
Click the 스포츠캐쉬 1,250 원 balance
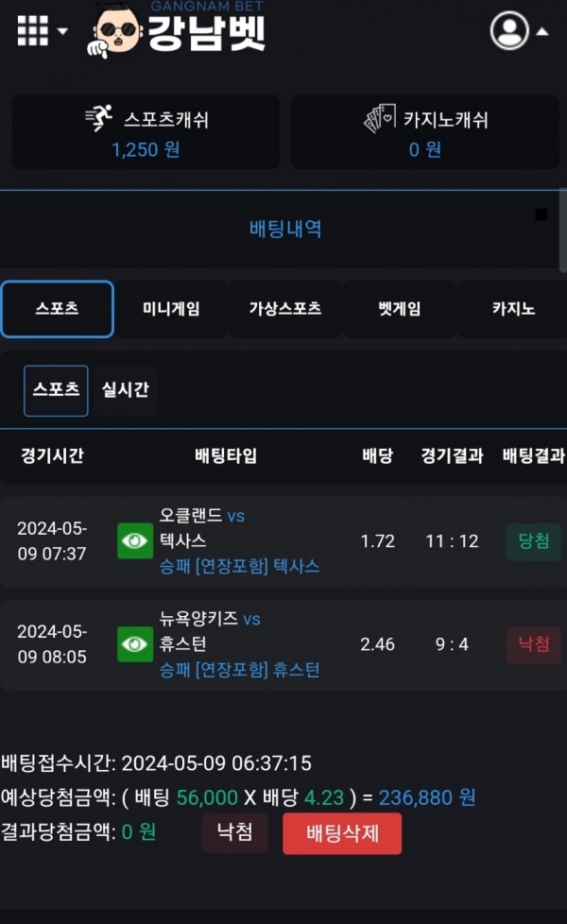[x=146, y=149]
